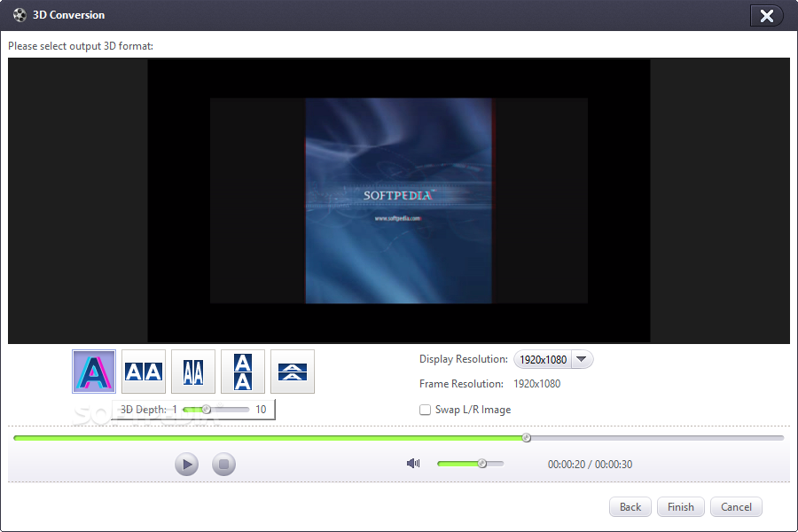The image size is (798, 532).
Task: Stop the video preview
Action: pyautogui.click(x=223, y=465)
